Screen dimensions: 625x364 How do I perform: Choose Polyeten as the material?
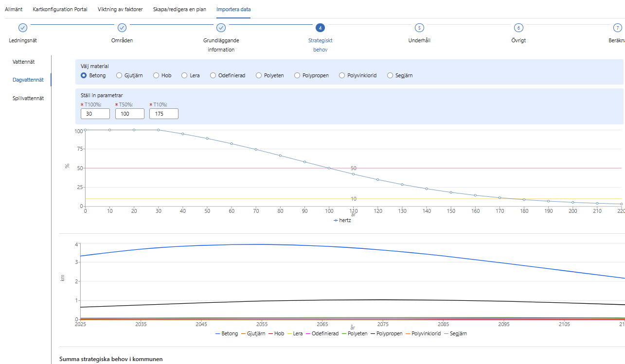tap(259, 75)
